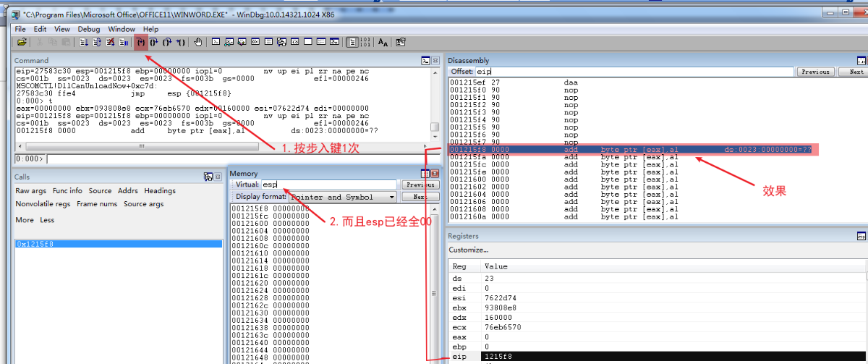Click the Offset field in Disassembly
The height and width of the screenshot is (364, 868).
click(x=634, y=72)
